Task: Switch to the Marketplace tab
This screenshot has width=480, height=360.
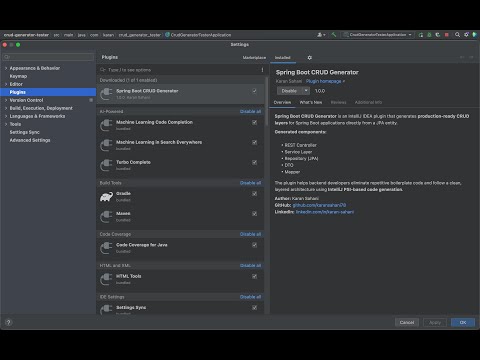Action: point(254,58)
